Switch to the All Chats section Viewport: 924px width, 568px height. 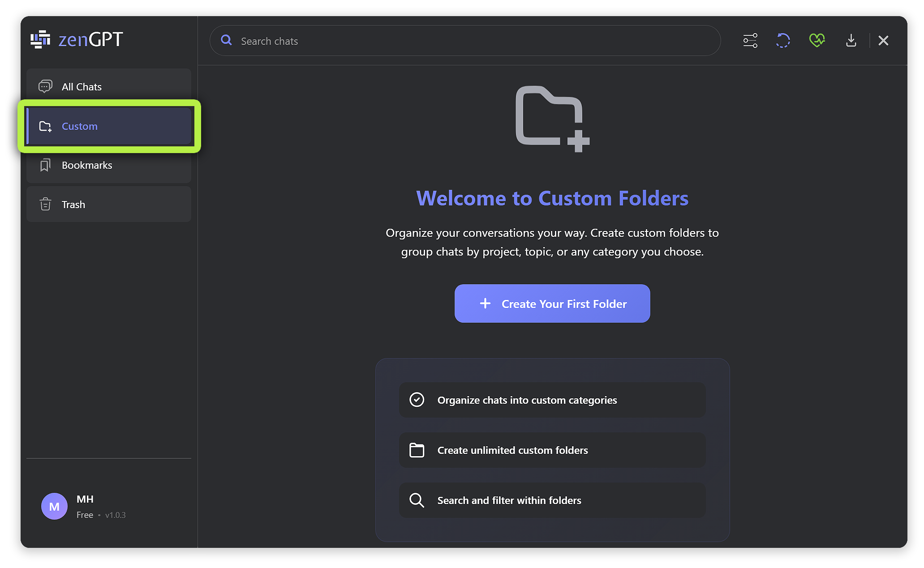[x=82, y=86]
